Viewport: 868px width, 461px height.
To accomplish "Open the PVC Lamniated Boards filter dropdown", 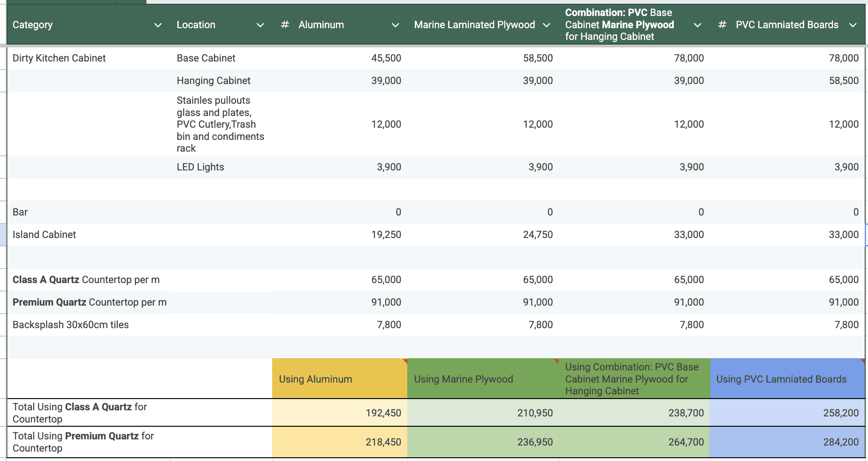I will (x=853, y=25).
